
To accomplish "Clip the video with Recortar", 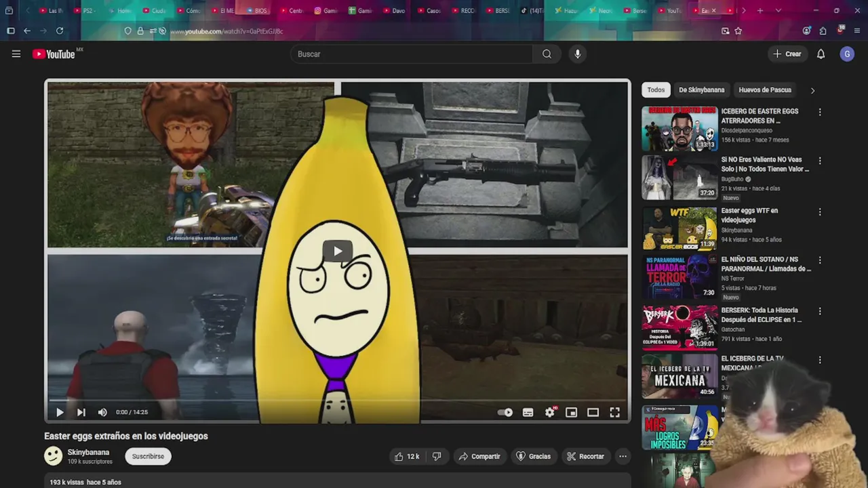I will point(586,456).
